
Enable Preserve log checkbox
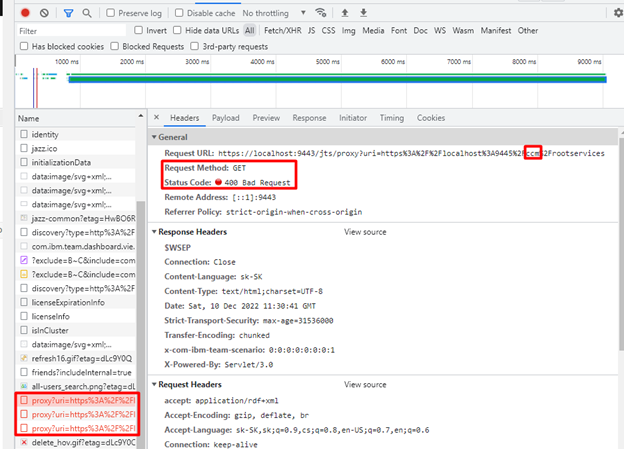[x=111, y=13]
